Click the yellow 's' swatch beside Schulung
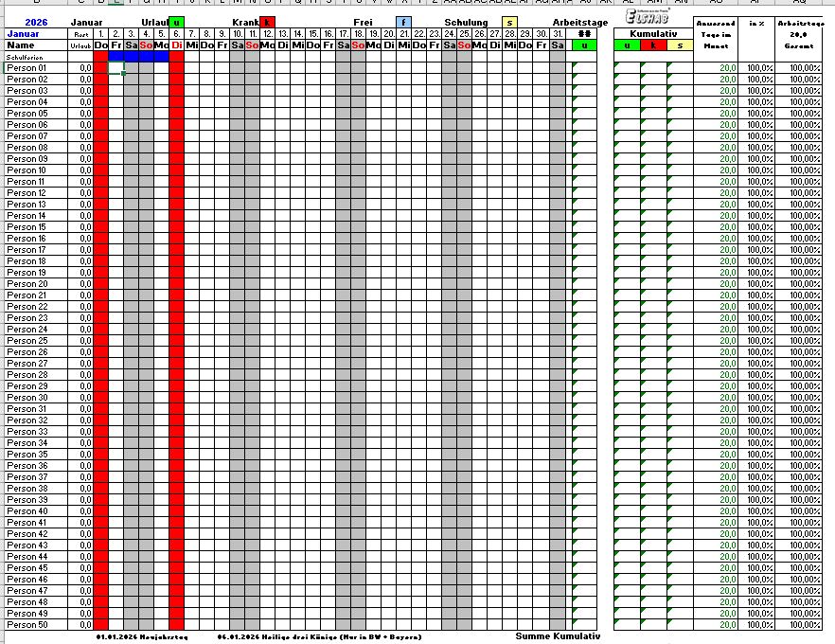835x644 pixels. click(510, 22)
